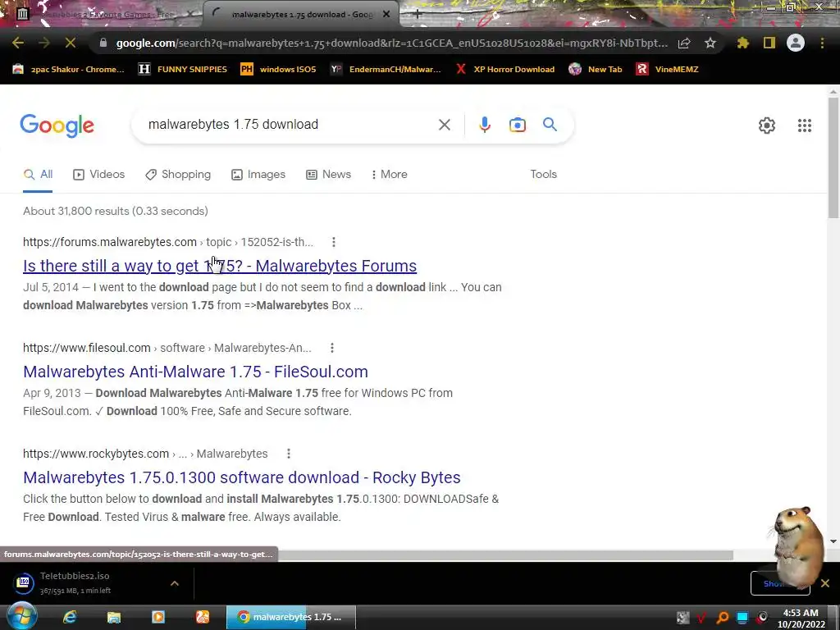840x630 pixels.
Task: Open the EndermanCH/Malwar... bookmark
Action: click(386, 69)
